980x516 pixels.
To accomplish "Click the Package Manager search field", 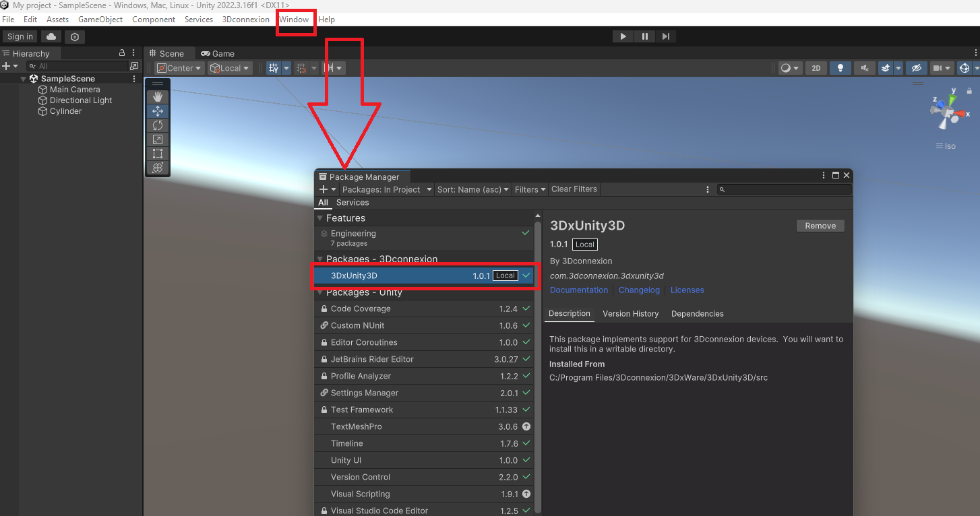I will click(784, 189).
